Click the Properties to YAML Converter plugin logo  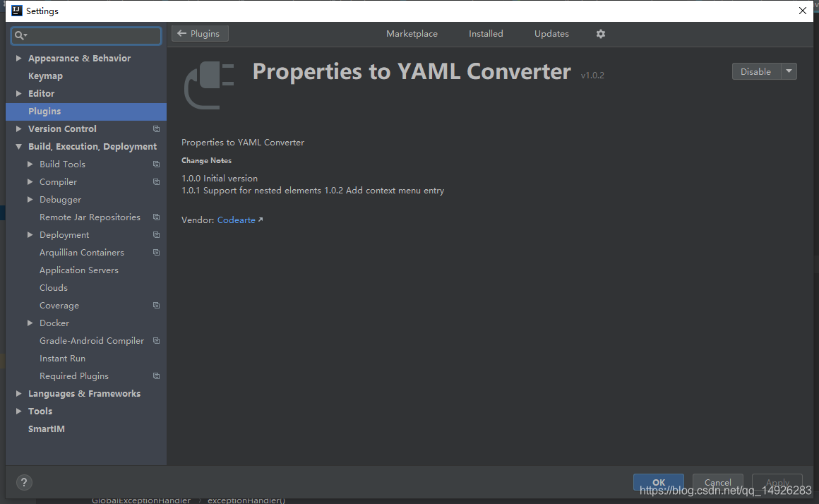[x=208, y=85]
